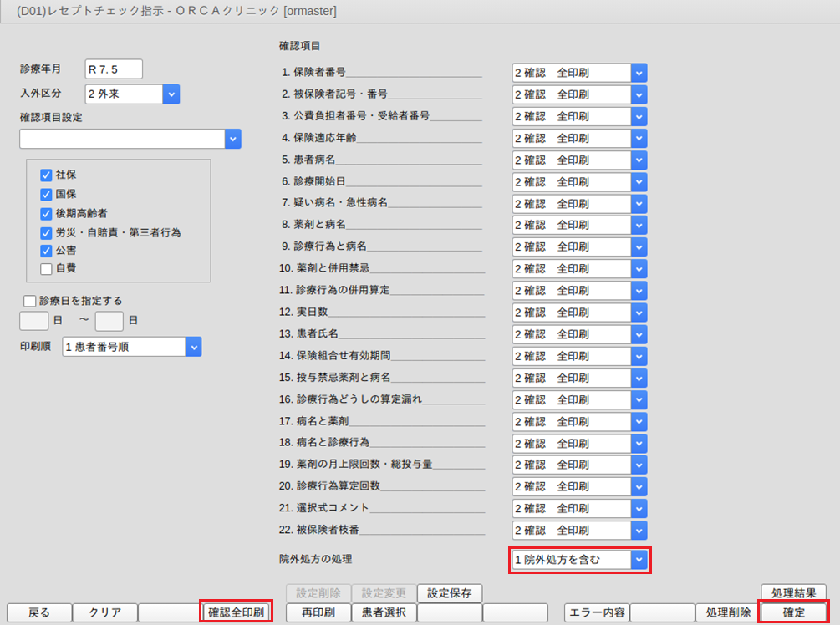Click the エラー内容 button
840x625 pixels.
point(597,612)
